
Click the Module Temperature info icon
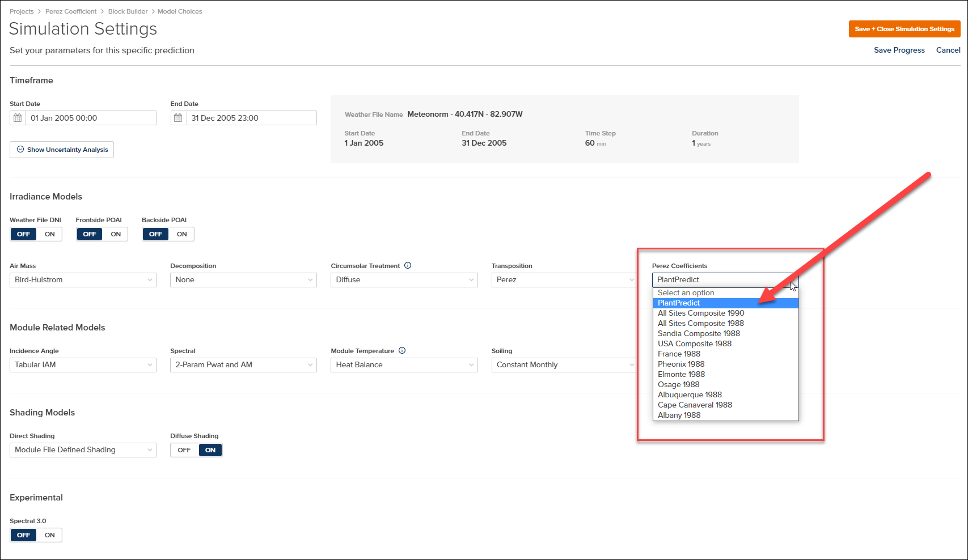[402, 350]
